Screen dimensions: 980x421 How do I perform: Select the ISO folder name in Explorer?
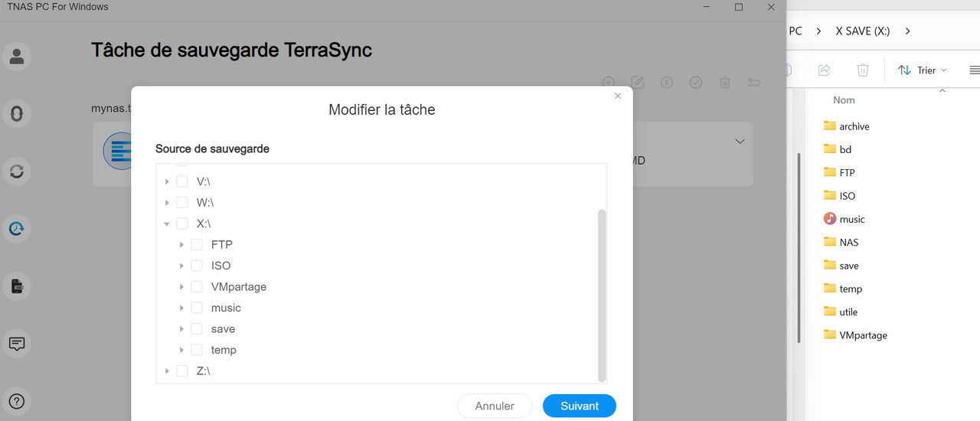point(848,196)
